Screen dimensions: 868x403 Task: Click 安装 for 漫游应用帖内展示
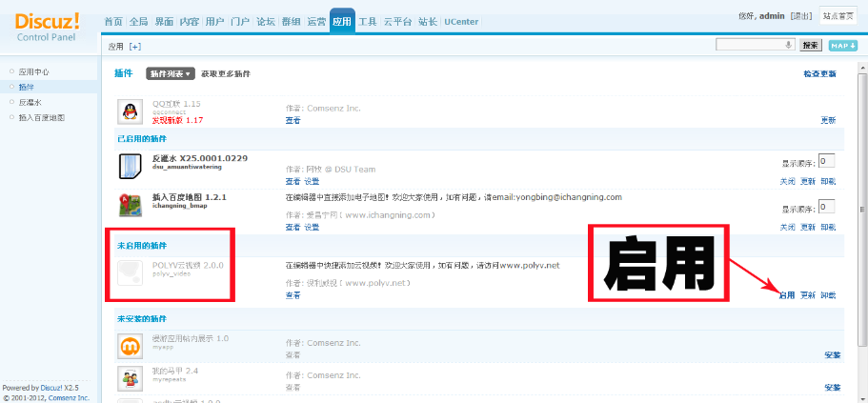(833, 355)
